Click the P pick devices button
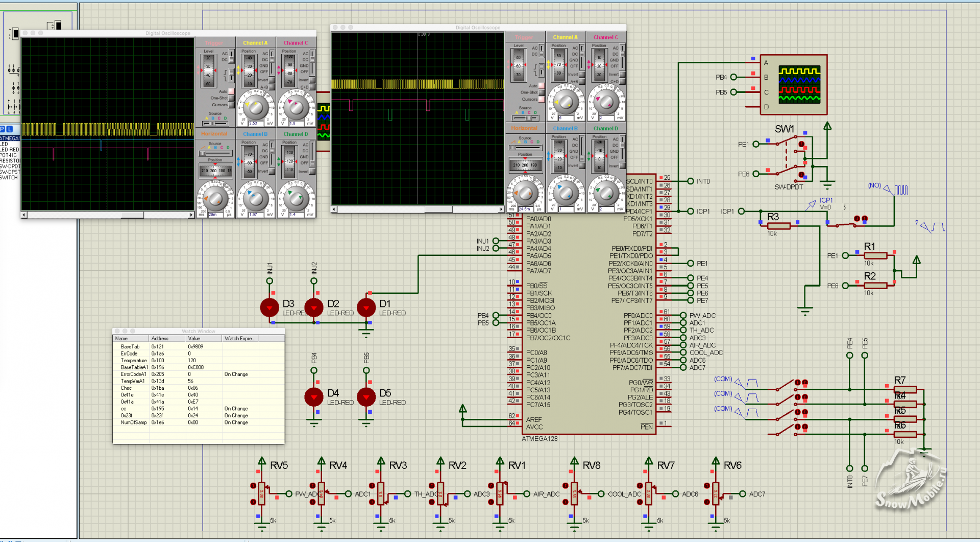The height and width of the screenshot is (542, 980). click(x=3, y=129)
